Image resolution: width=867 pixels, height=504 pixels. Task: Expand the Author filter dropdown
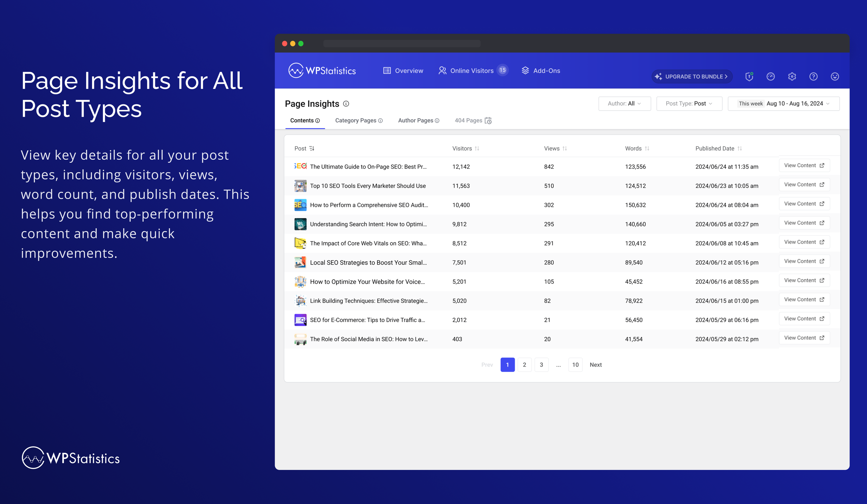(x=624, y=104)
